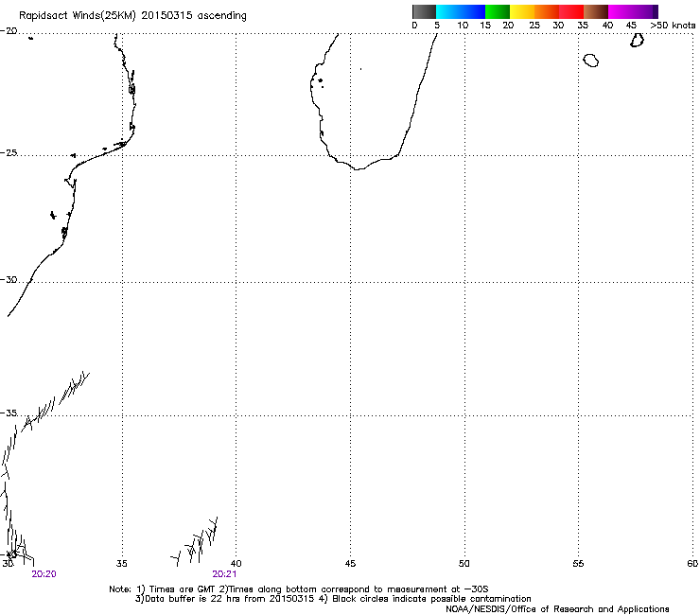Click the '-25' latitude label

point(9,153)
